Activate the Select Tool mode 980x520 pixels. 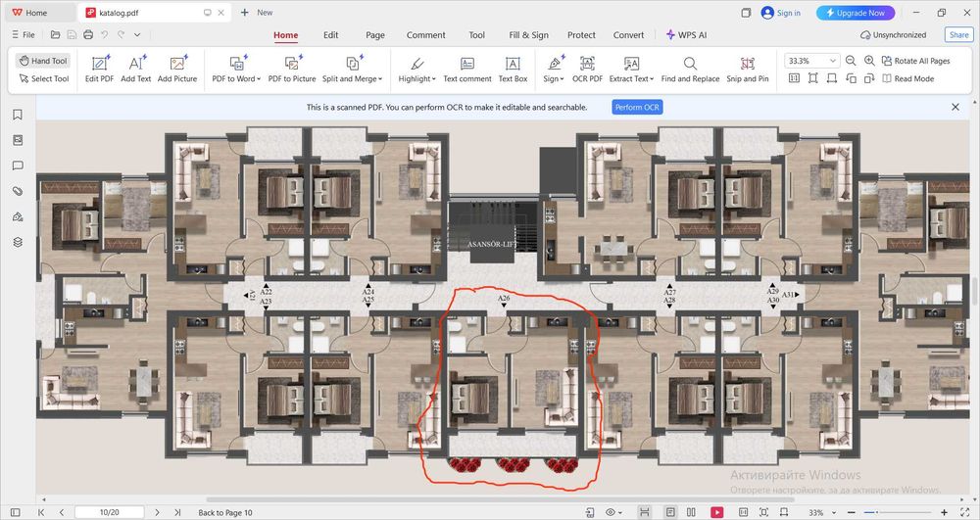[42, 78]
